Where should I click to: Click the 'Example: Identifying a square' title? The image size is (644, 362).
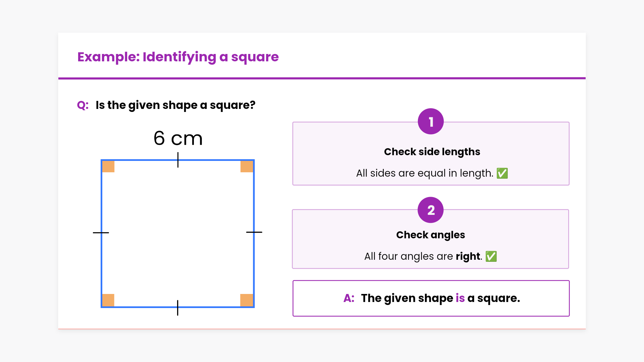[x=178, y=57]
